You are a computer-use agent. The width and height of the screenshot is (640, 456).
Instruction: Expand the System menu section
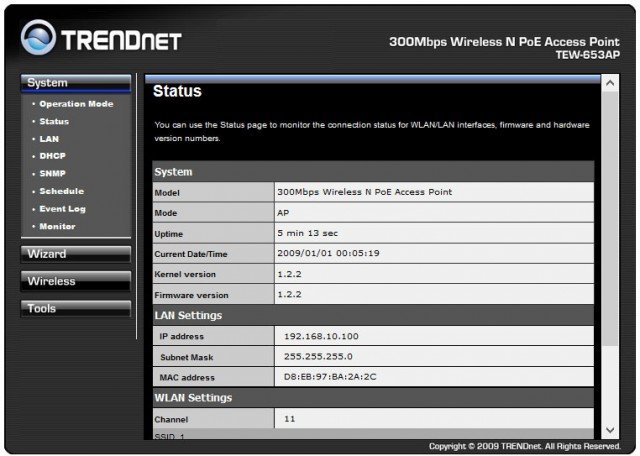[75, 83]
